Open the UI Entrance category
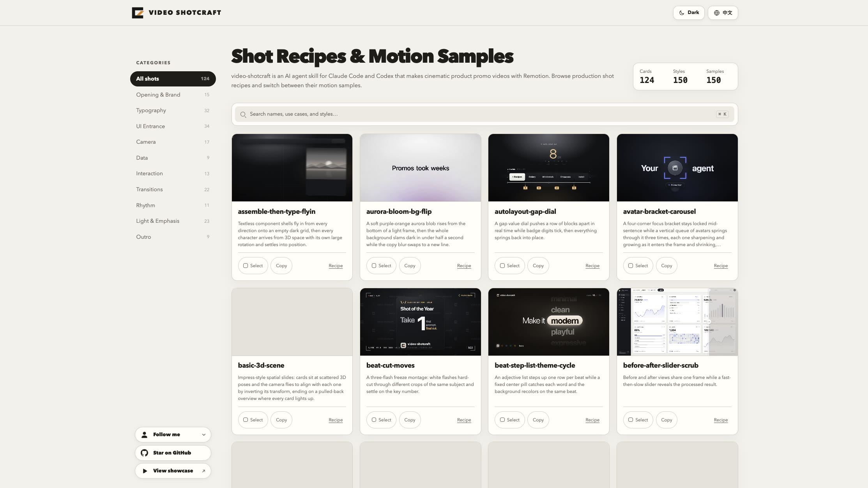The image size is (868, 488). (x=173, y=126)
